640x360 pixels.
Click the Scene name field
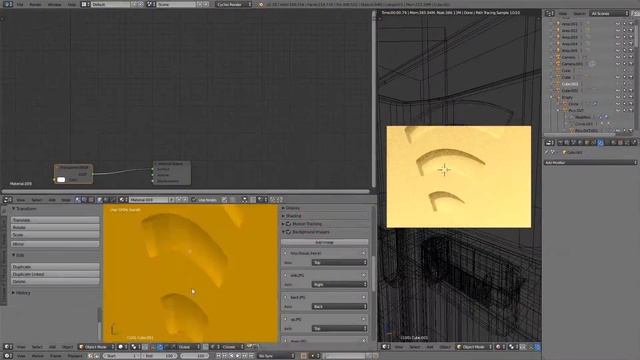(x=176, y=4)
